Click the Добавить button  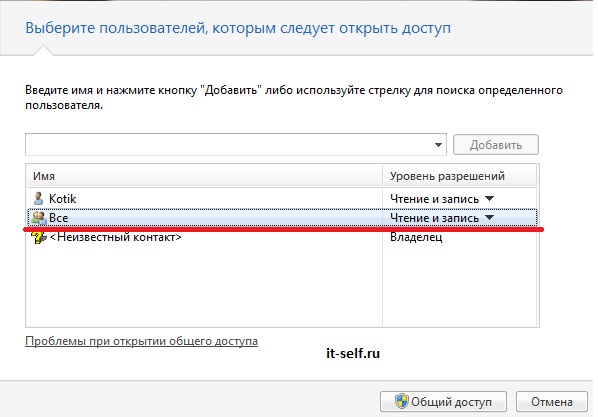[x=496, y=145]
